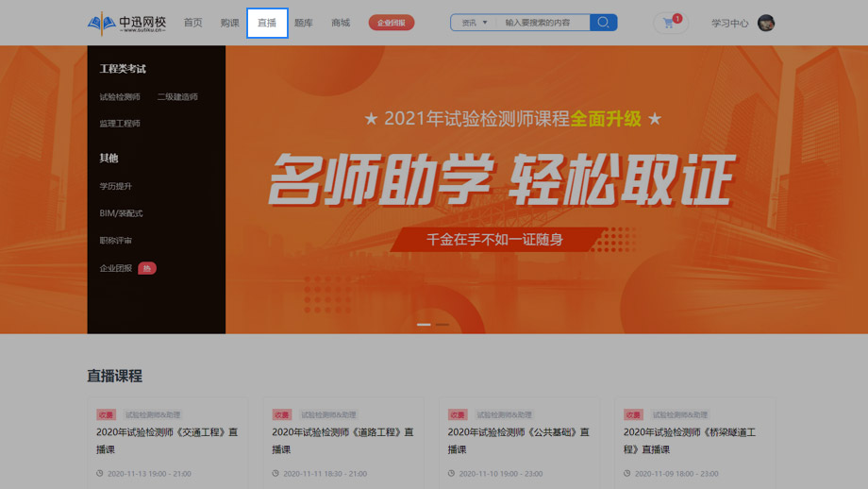Viewport: 868px width, 489px height.
Task: Open the 购课 navigation item
Action: click(229, 23)
